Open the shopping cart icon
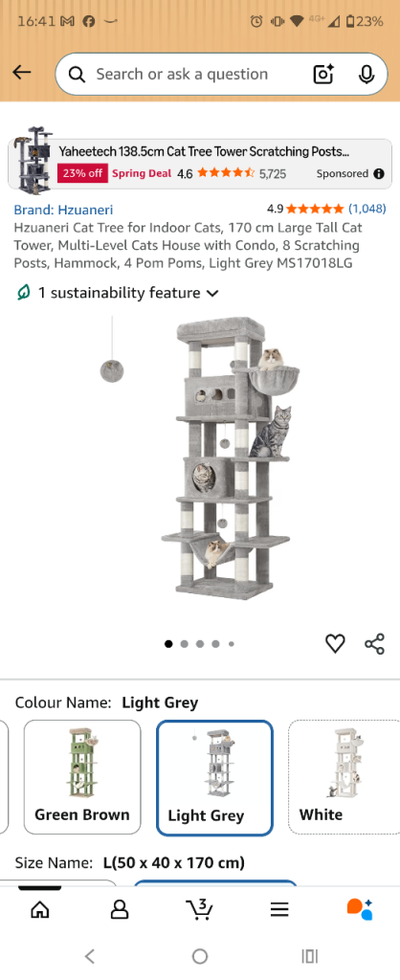 pos(199,909)
